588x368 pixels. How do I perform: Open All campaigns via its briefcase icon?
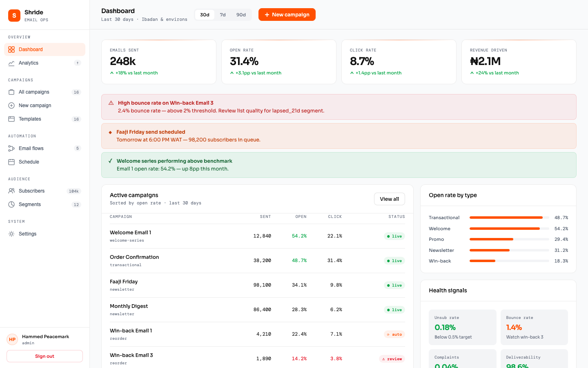tap(11, 92)
